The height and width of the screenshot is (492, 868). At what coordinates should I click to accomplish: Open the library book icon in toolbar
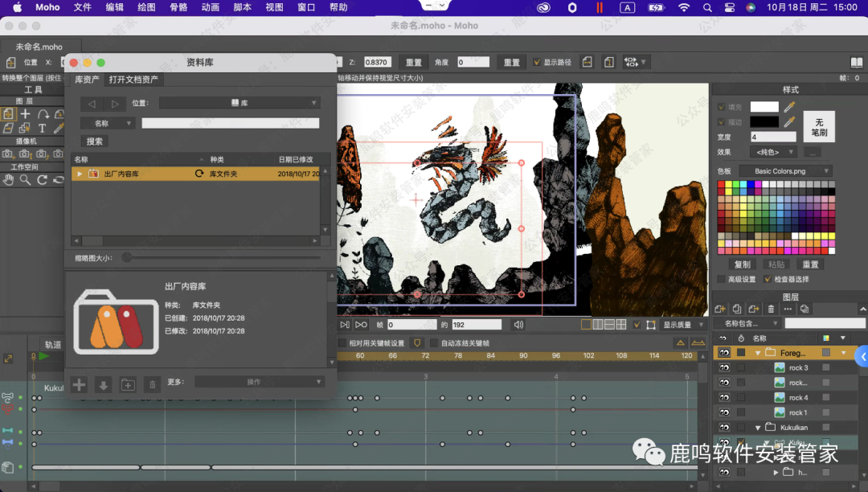[856, 62]
